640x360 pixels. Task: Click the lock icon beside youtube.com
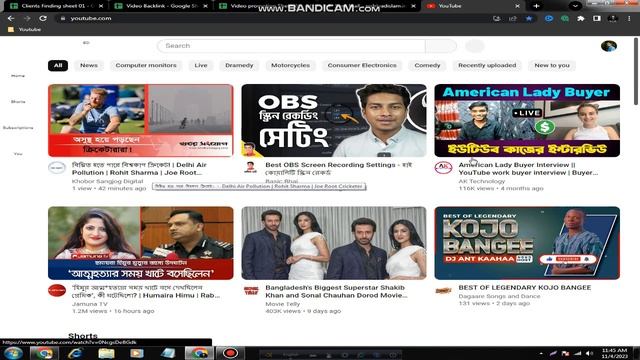pyautogui.click(x=62, y=18)
